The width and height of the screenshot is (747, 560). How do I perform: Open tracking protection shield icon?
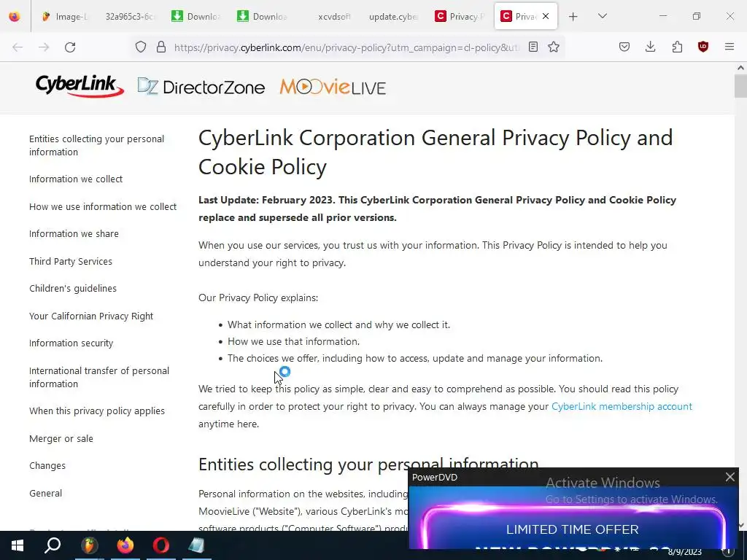(141, 47)
